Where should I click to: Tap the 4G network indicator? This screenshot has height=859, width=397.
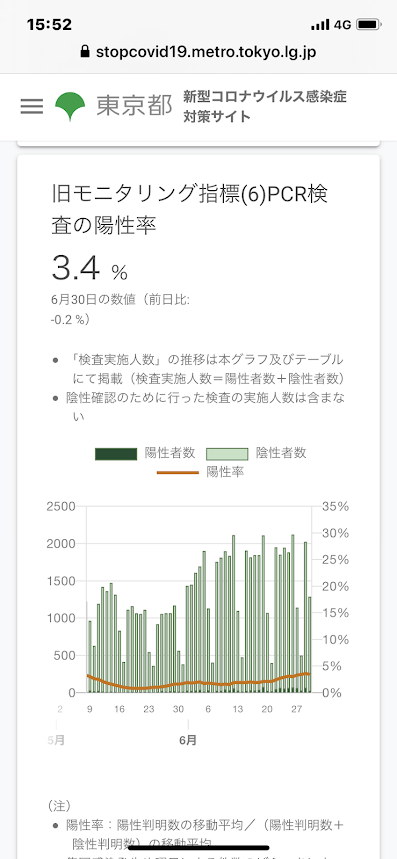click(x=342, y=25)
